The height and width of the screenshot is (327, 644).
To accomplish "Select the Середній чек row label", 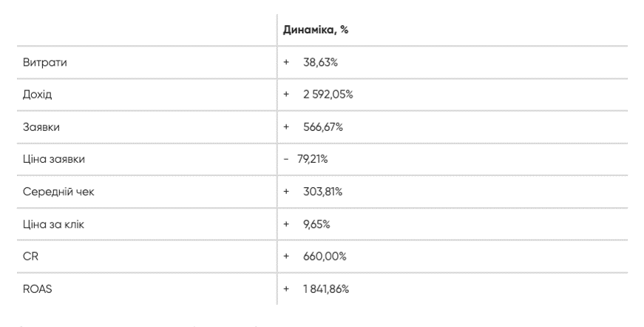I will point(58,192).
